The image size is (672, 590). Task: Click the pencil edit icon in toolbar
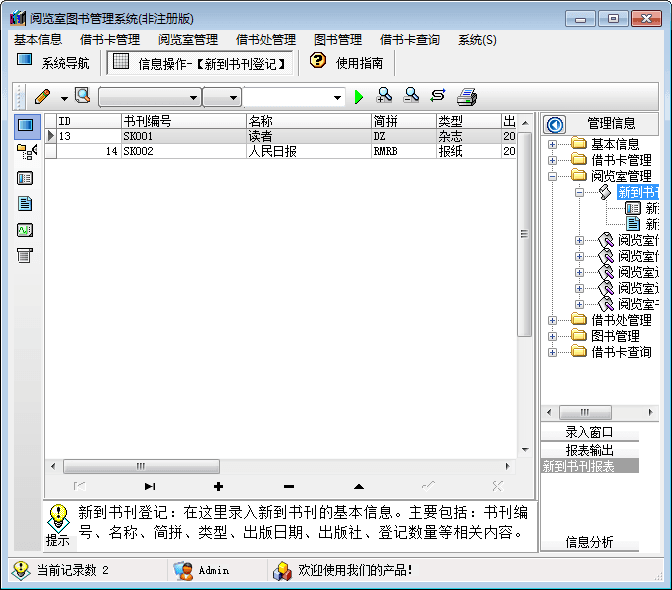coord(42,97)
